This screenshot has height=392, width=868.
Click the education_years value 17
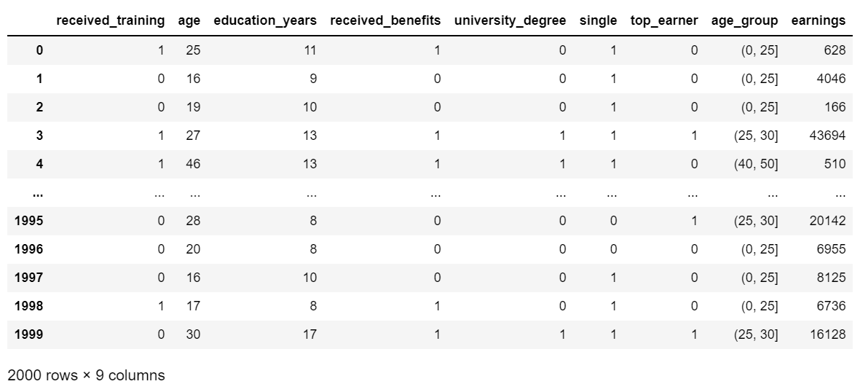(310, 334)
